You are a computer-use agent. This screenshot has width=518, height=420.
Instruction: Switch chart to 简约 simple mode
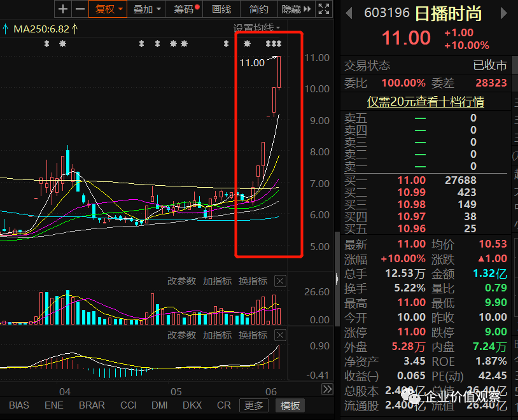pyautogui.click(x=257, y=10)
